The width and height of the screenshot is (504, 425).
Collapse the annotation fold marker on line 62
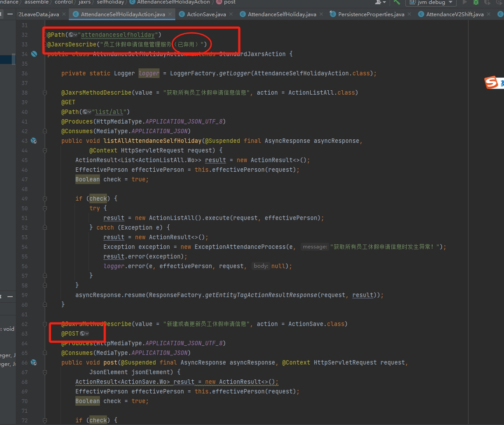tap(45, 324)
